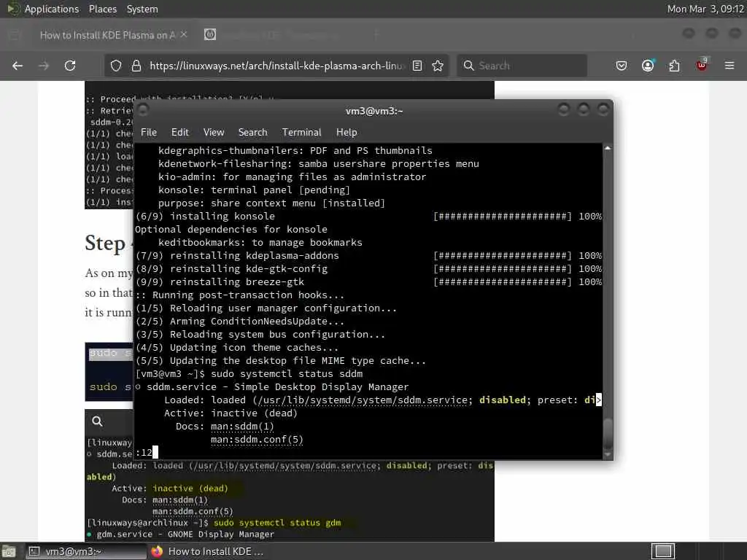Click the show desktop icon in bottom panel
Screen dimensions: 747x560
(x=9, y=552)
